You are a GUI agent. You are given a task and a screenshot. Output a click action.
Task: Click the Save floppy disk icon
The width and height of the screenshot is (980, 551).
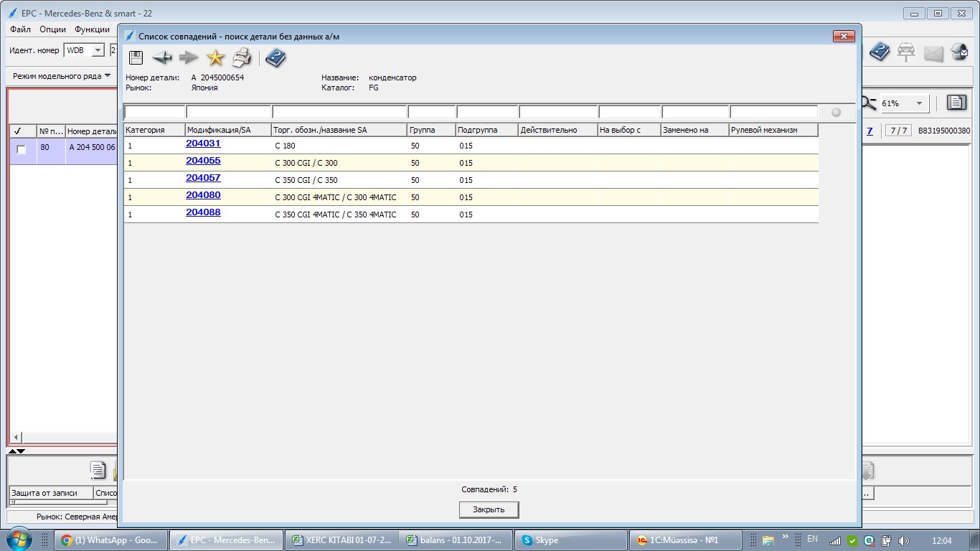[136, 59]
